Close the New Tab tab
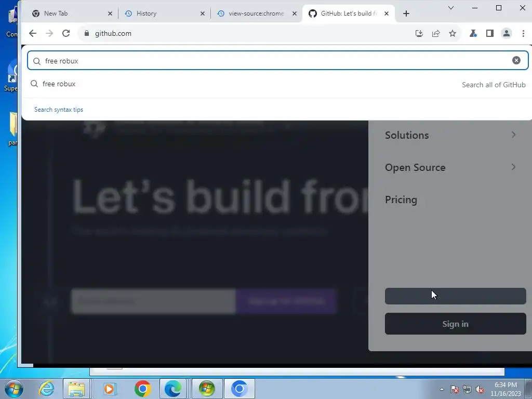 110,14
